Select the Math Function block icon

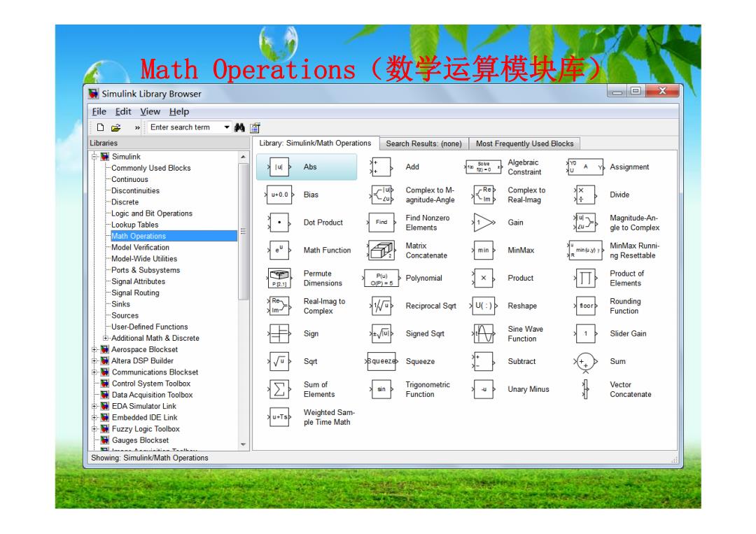click(x=279, y=250)
